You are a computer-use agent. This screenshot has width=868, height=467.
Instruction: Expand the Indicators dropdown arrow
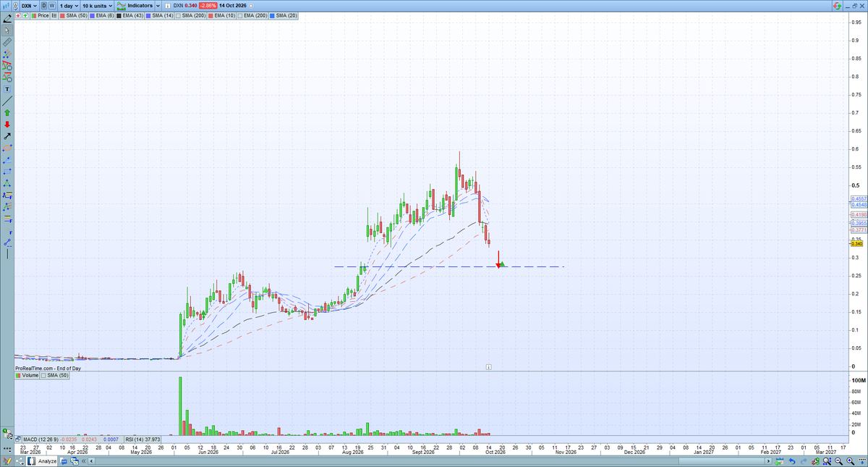click(x=156, y=5)
